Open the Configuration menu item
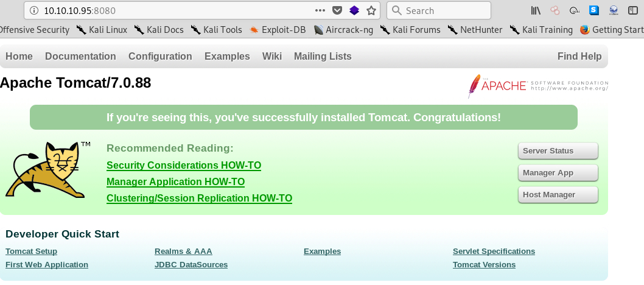The image size is (644, 285). [160, 56]
